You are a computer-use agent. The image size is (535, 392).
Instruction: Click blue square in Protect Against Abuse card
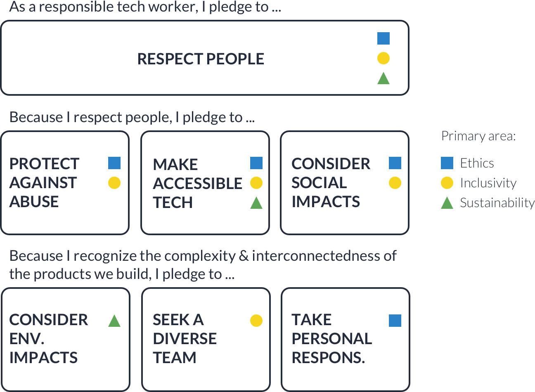[x=114, y=163]
